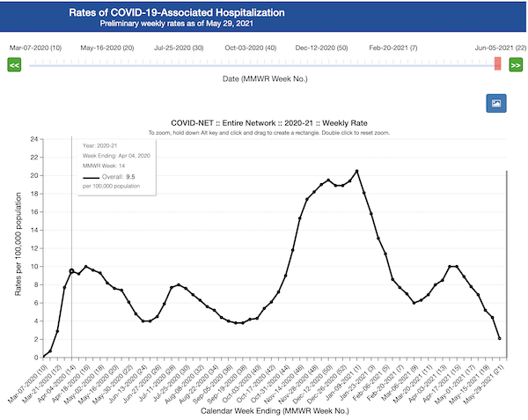The width and height of the screenshot is (528, 420).
Task: Click the peak data point at Jan-09-2021
Action: [357, 171]
